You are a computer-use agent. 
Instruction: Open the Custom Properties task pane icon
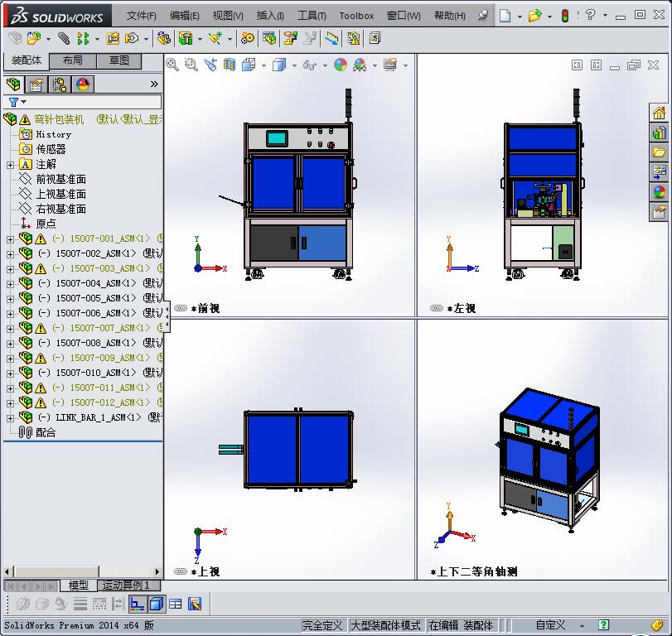(x=660, y=211)
